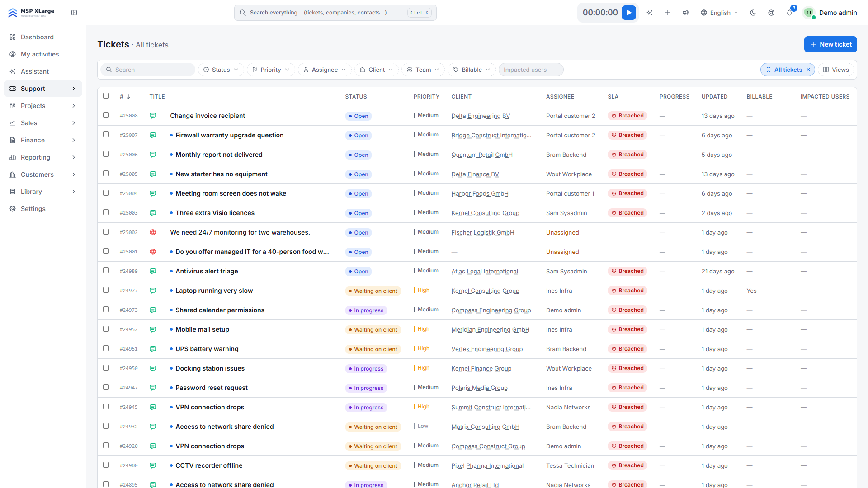Click the globe icon on ticket #25001

coord(153,252)
